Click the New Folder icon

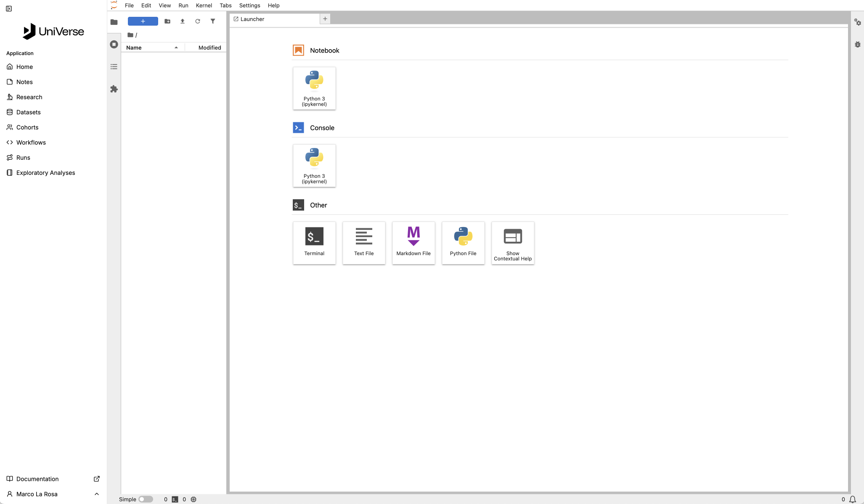167,21
